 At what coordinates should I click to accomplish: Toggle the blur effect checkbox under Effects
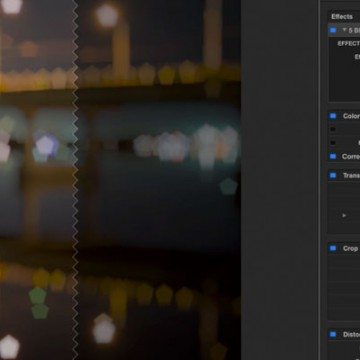(333, 30)
